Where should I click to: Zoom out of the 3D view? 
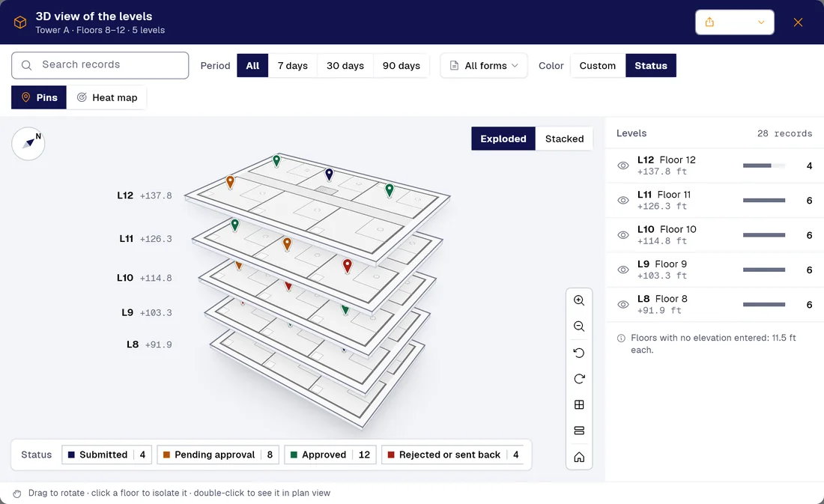pyautogui.click(x=579, y=327)
